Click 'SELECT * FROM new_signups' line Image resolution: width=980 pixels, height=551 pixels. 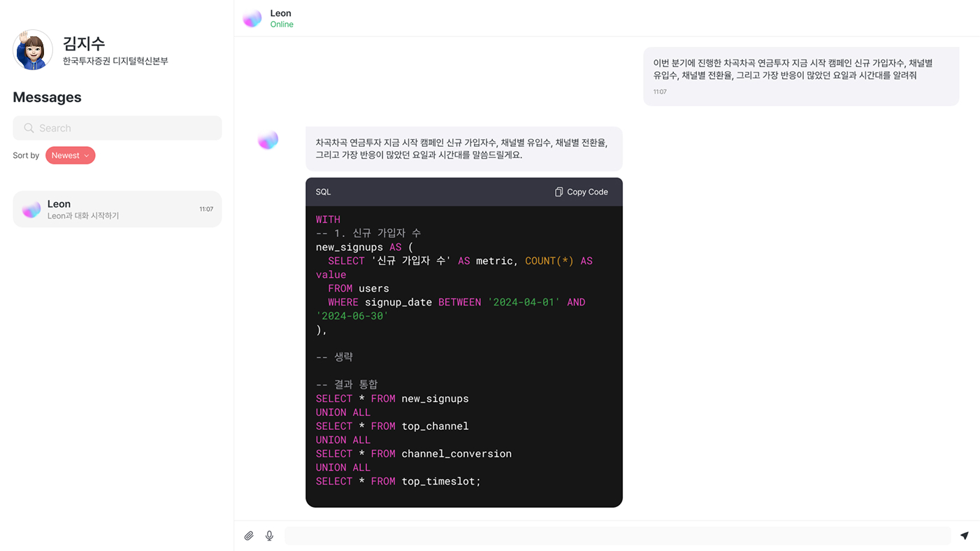point(392,399)
